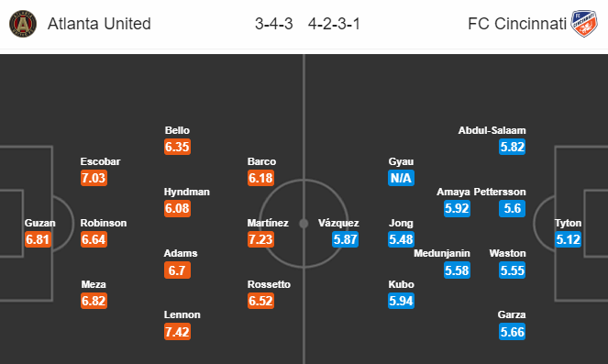Click the FC Cincinnati crest logo
Viewport: 608px width, 364px height.
point(584,24)
